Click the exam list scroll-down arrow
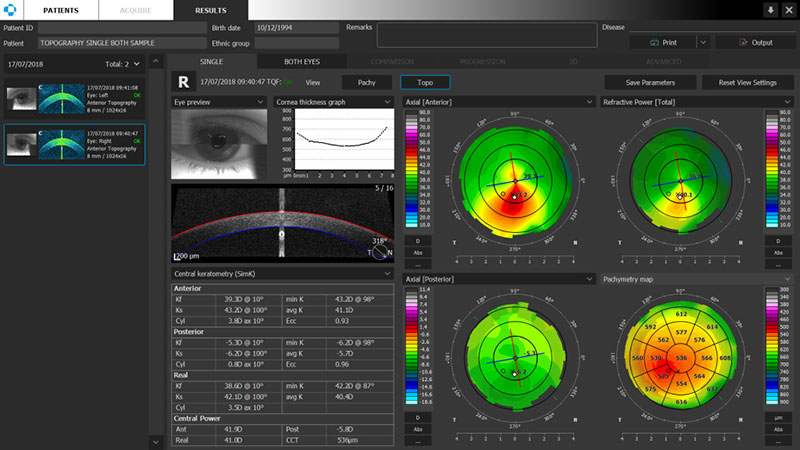The width and height of the screenshot is (800, 450). (156, 442)
